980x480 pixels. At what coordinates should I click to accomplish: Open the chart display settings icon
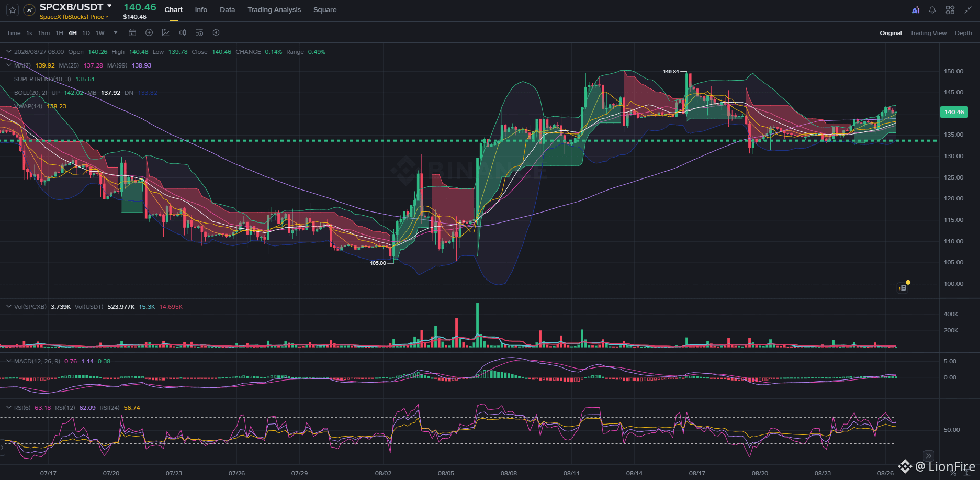199,33
